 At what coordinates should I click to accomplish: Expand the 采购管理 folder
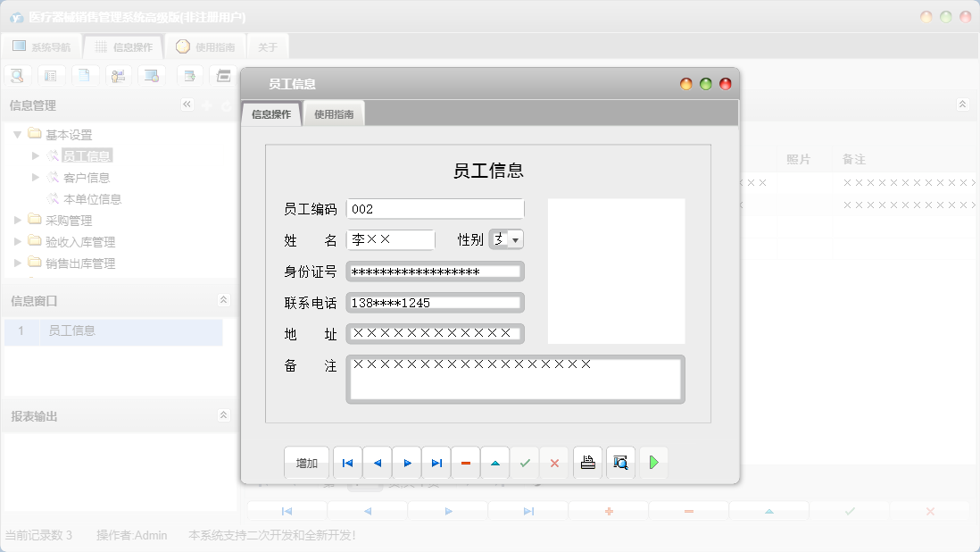[19, 220]
